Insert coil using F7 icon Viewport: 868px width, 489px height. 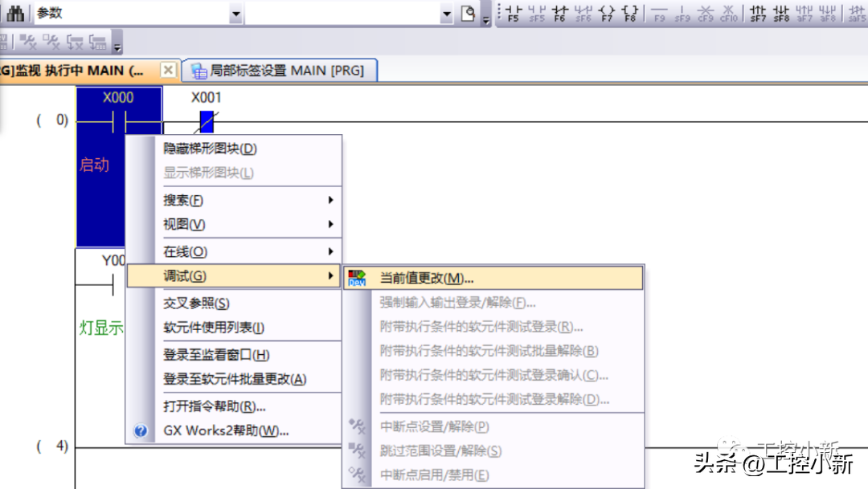point(607,14)
